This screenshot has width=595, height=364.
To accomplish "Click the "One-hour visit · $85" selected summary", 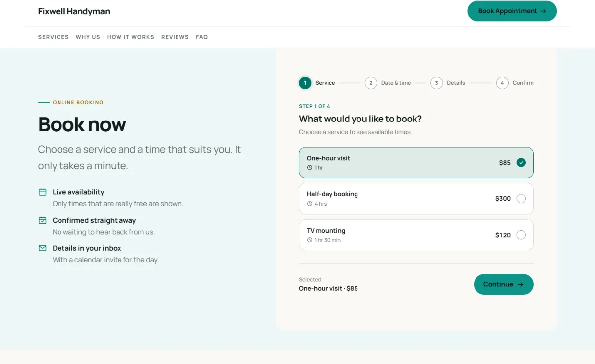I will [x=328, y=288].
